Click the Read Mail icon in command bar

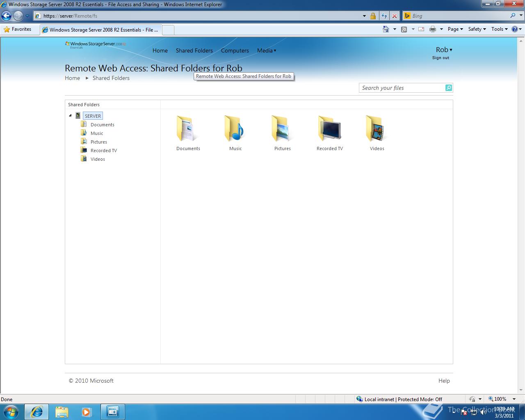click(421, 29)
